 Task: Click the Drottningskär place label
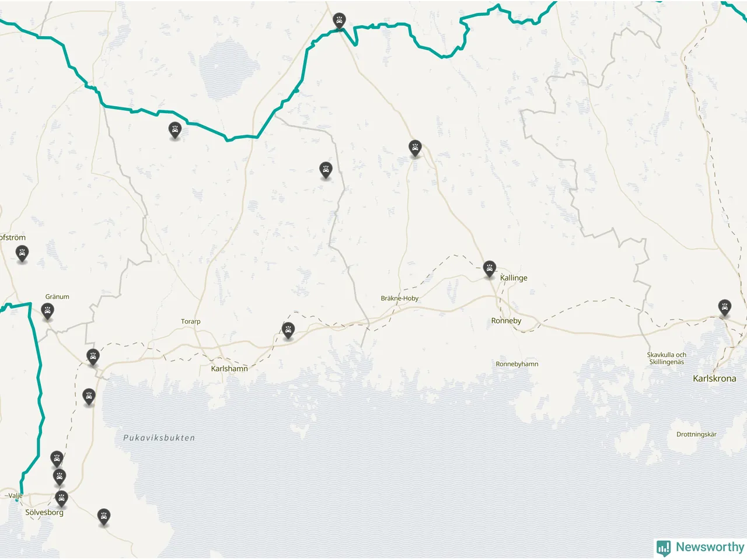coord(696,435)
